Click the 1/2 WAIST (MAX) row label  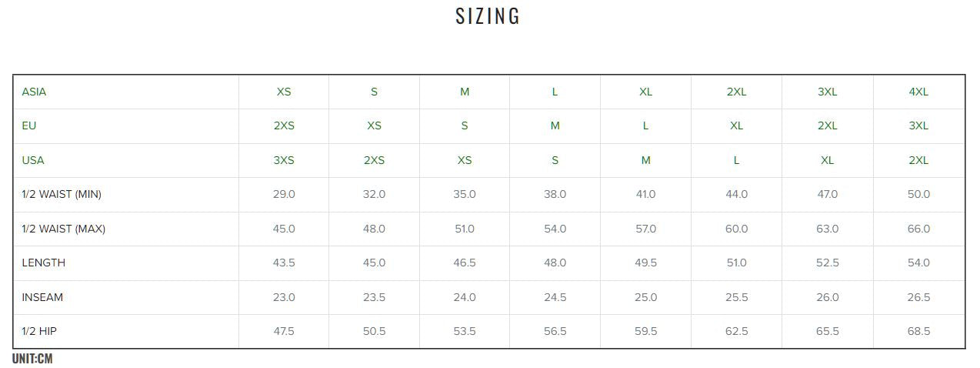pyautogui.click(x=64, y=229)
